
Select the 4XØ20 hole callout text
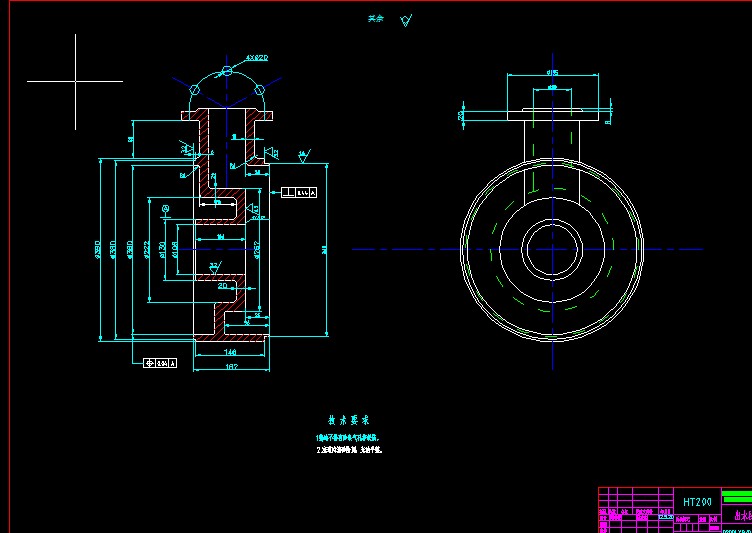tap(257, 58)
